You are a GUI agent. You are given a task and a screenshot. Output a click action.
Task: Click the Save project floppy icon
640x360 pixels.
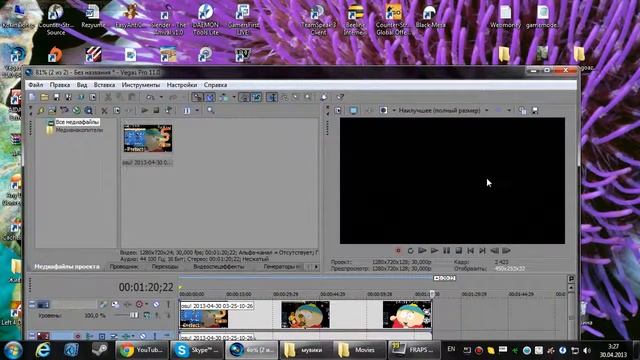tap(56, 97)
